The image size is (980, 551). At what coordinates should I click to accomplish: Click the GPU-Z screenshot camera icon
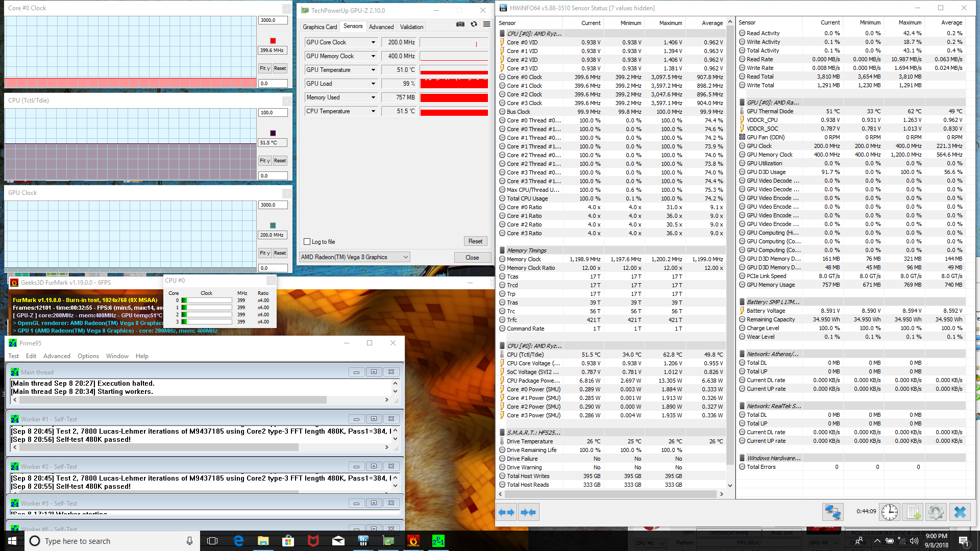click(x=460, y=24)
